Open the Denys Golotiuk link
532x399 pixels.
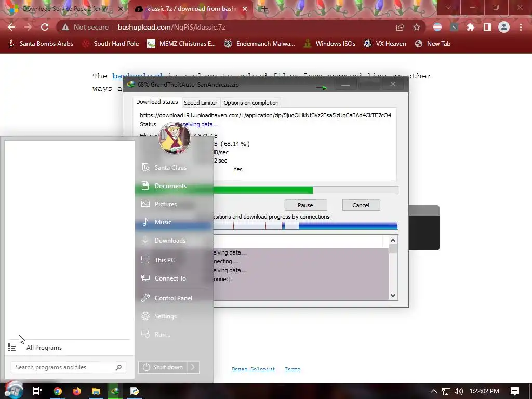pos(254,369)
